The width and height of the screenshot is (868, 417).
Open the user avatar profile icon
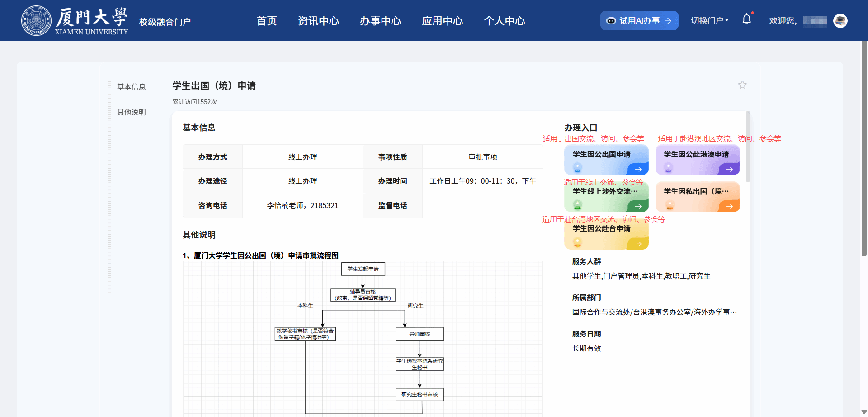[x=840, y=21]
